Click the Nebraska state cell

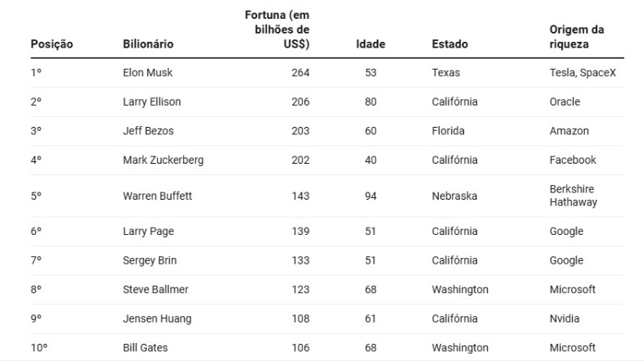[x=454, y=196]
